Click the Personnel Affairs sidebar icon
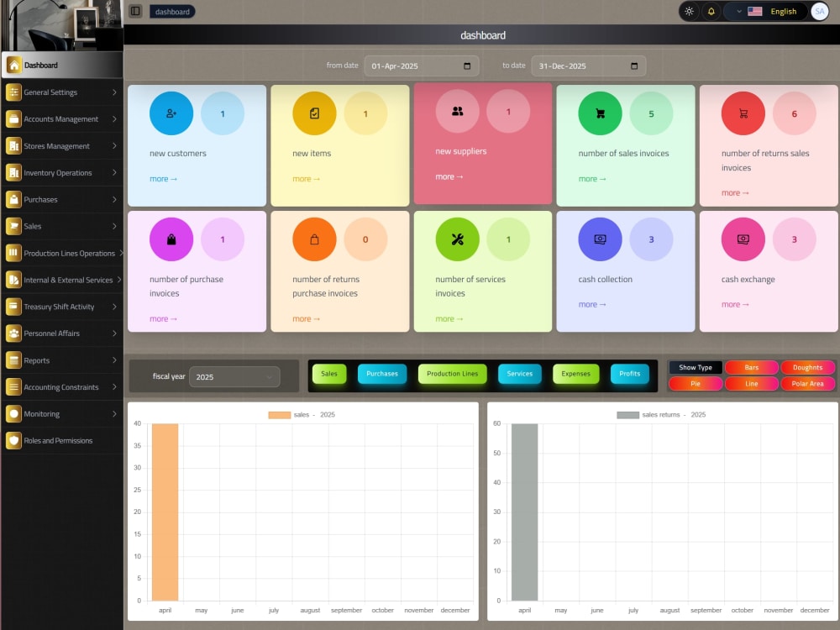Screen dimensions: 840x630 tap(14, 333)
